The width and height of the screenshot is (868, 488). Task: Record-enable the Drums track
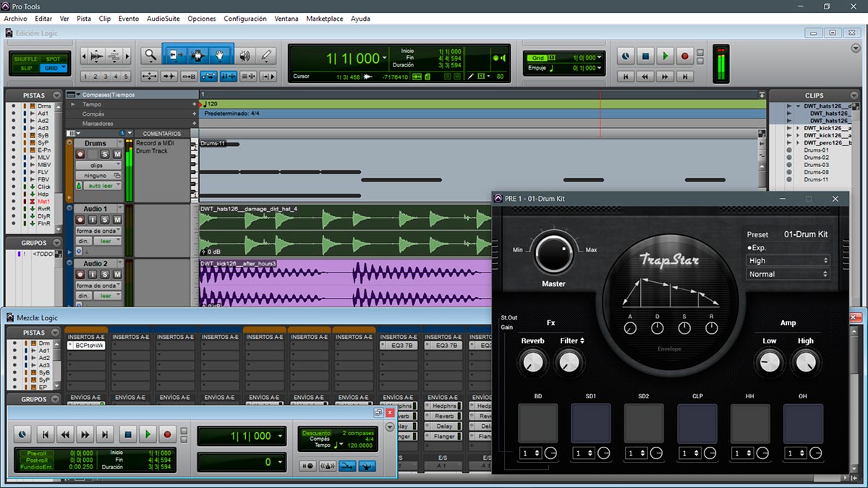tap(80, 154)
